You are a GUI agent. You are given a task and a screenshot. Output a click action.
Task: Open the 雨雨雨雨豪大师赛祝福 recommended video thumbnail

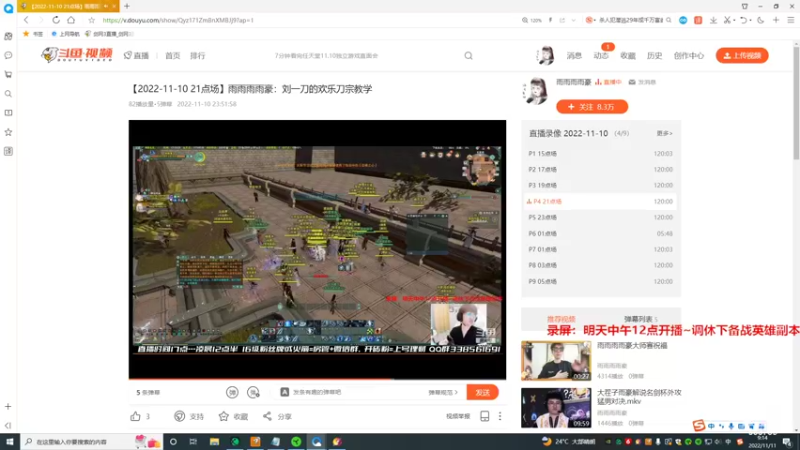[x=556, y=361]
